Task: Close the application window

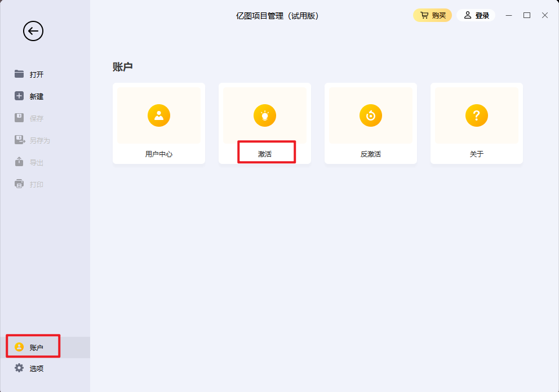Action: (x=545, y=15)
